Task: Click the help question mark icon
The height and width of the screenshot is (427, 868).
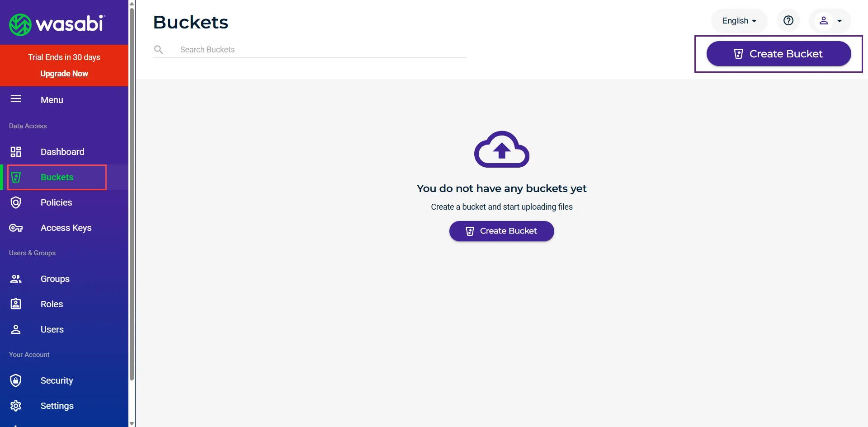Action: pyautogui.click(x=788, y=21)
